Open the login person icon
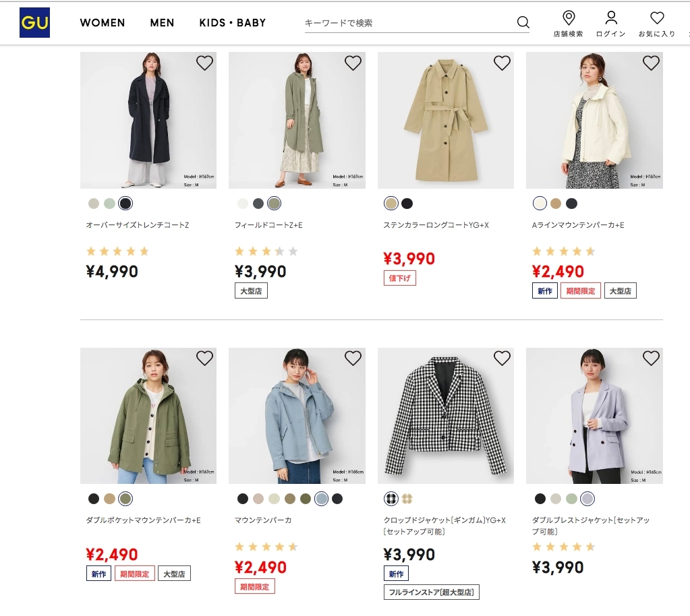Viewport: 690px width, 616px height. click(x=611, y=18)
